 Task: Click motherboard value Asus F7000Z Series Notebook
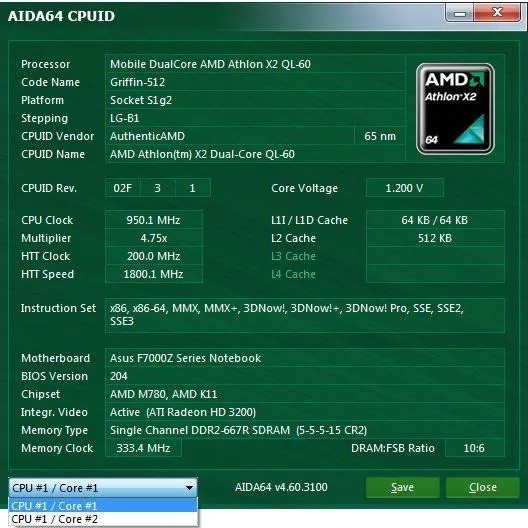click(x=305, y=358)
